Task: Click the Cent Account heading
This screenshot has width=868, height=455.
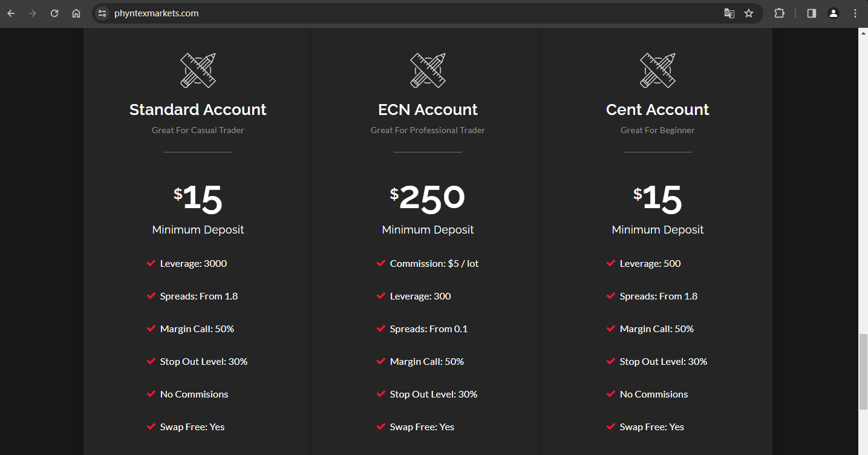Action: pyautogui.click(x=658, y=110)
